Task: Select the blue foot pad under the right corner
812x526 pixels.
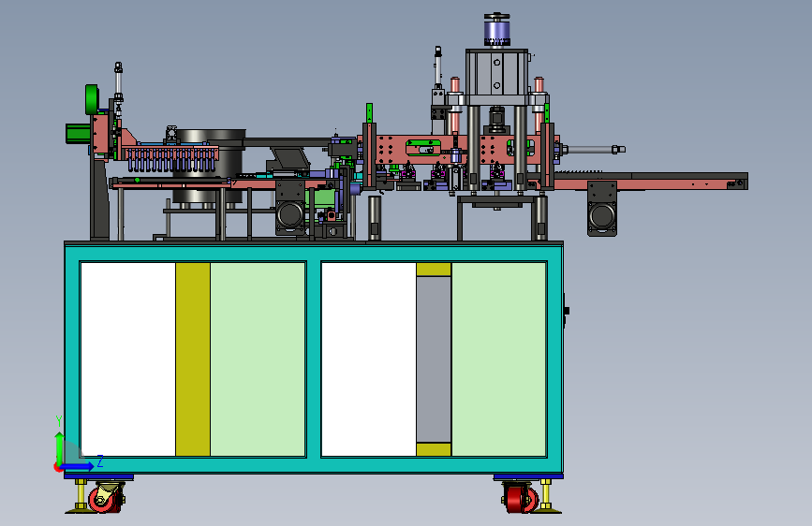Action: (528, 476)
